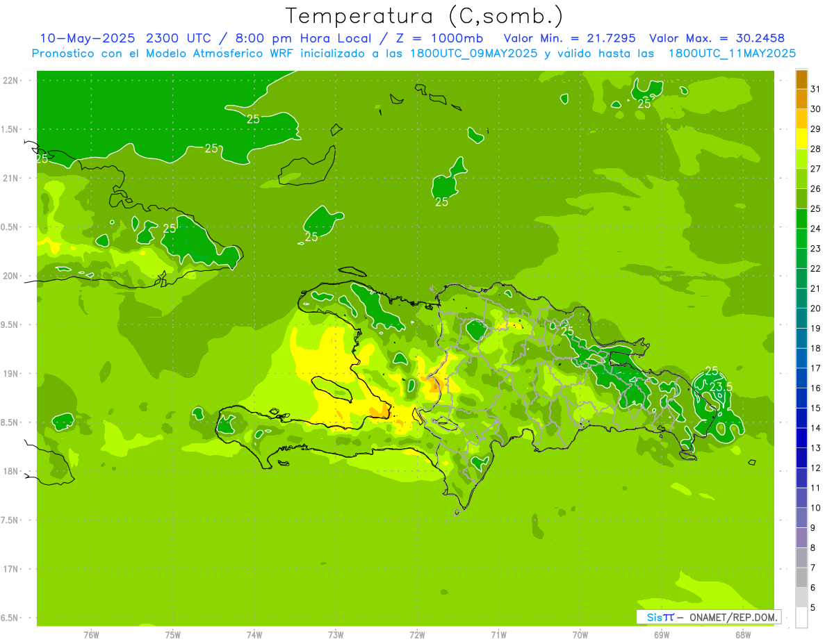Click the '29' label on the color scale
The height and width of the screenshot is (644, 834).
coord(816,129)
